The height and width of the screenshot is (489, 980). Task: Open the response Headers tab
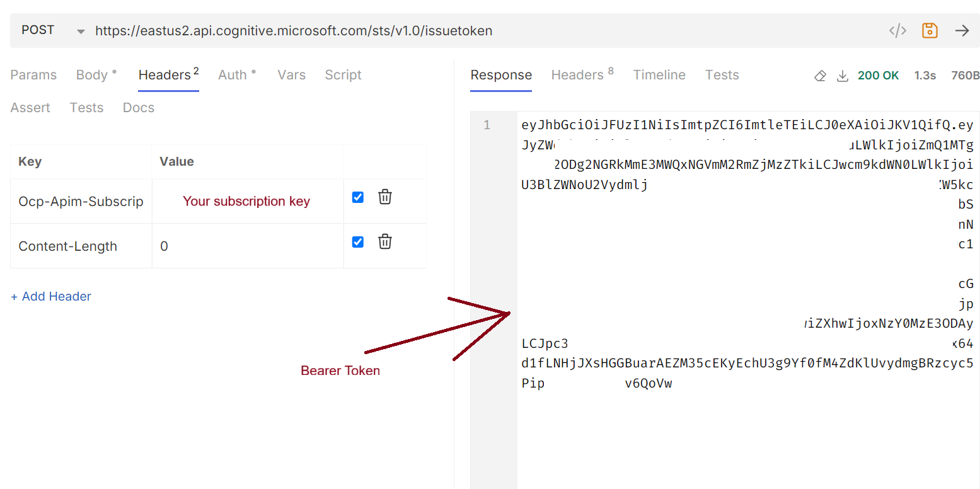pos(577,74)
